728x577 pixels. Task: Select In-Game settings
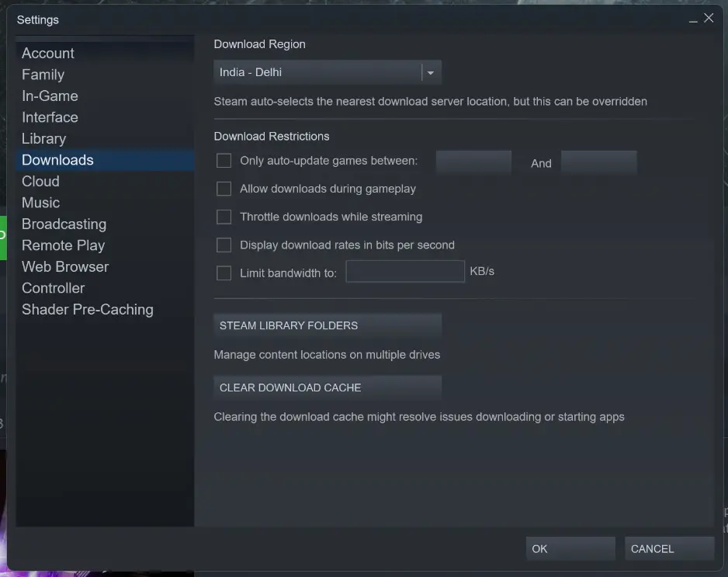pyautogui.click(x=50, y=96)
